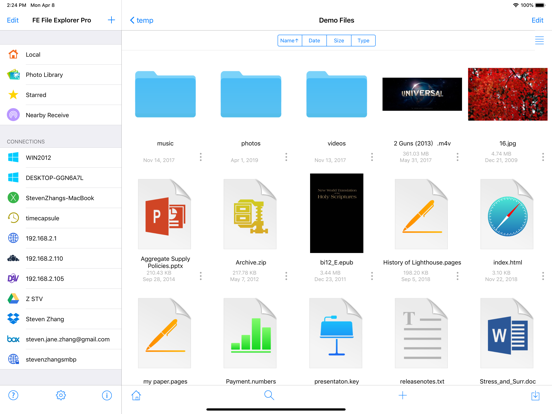Screen dimensions: 552x414
Task: Sort files by Date
Action: pos(314,40)
